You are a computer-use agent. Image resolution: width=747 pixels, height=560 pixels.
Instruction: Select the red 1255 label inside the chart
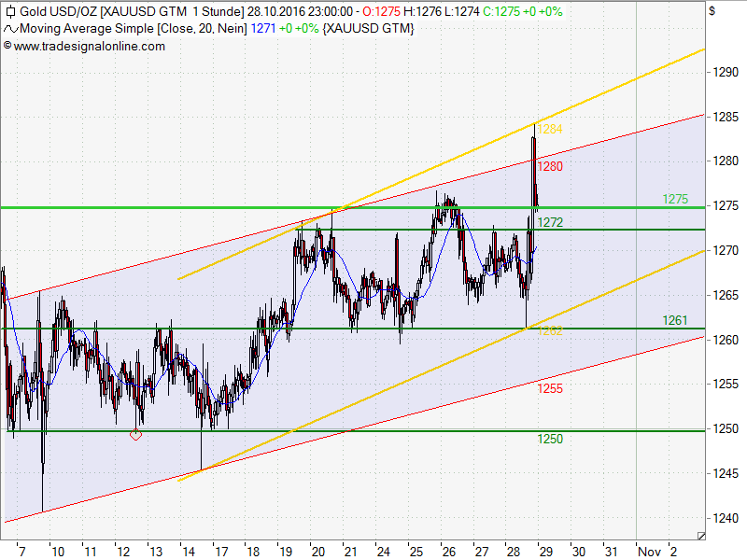[x=550, y=388]
